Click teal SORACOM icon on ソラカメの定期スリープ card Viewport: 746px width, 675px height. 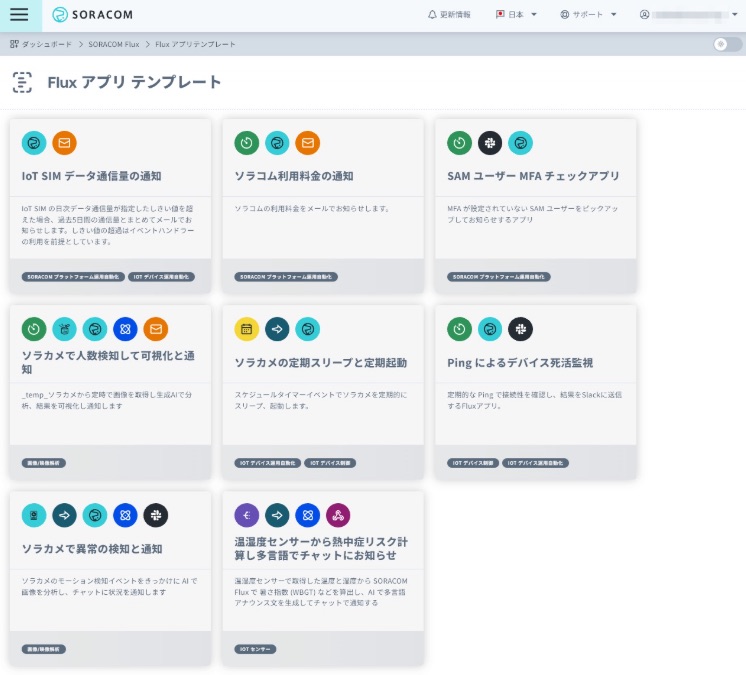[x=307, y=329]
